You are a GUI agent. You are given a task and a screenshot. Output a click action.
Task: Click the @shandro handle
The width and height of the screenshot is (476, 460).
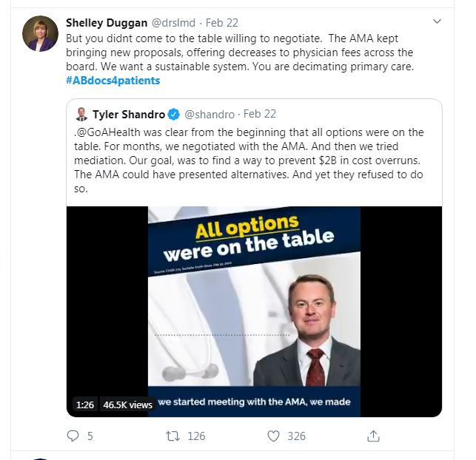click(209, 115)
